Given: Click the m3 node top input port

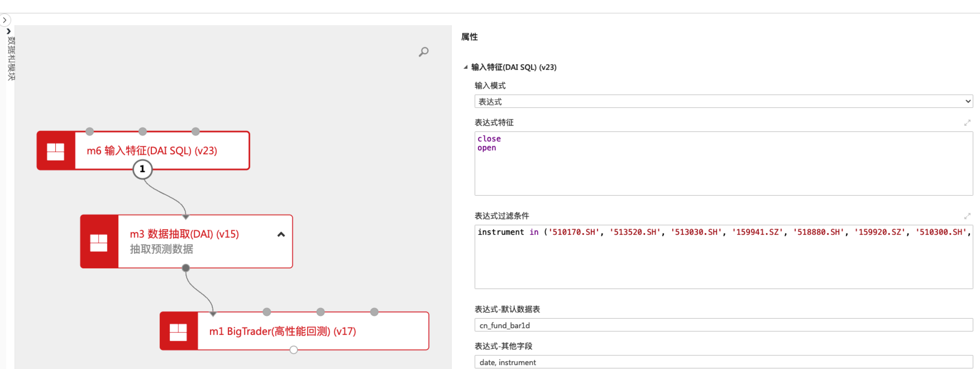Looking at the screenshot, I should pos(186,217).
